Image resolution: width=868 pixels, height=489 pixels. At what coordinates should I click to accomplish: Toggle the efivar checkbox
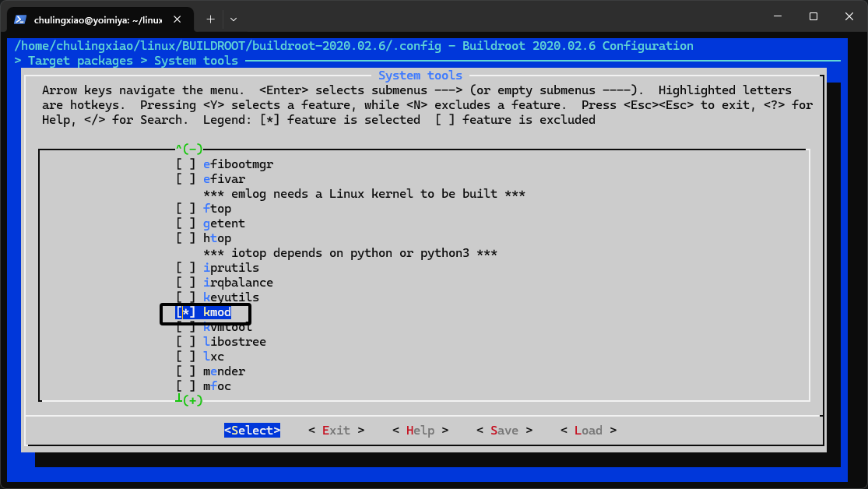[x=185, y=179]
